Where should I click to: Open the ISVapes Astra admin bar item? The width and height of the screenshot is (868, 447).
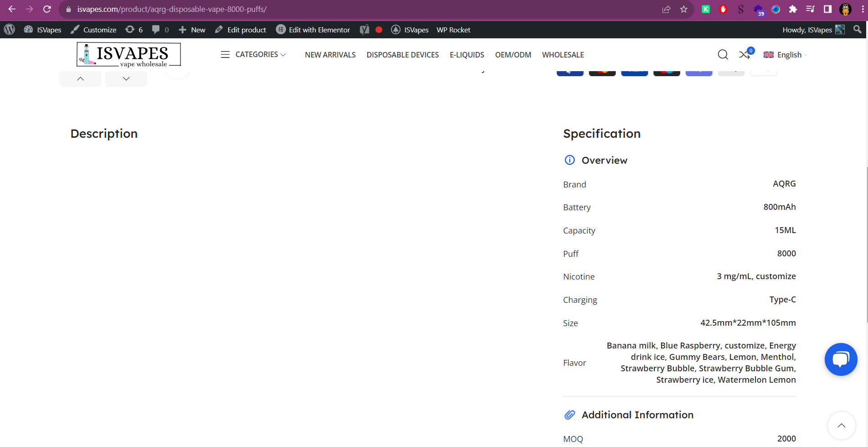pos(410,30)
